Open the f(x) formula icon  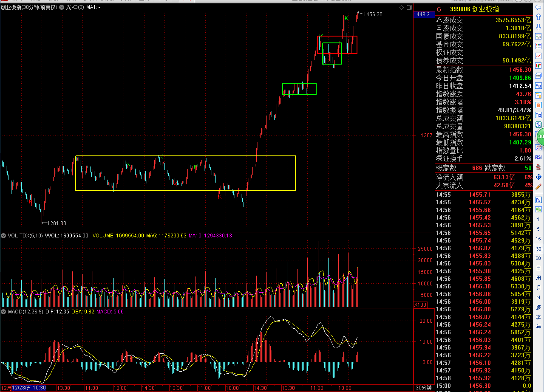point(538,125)
